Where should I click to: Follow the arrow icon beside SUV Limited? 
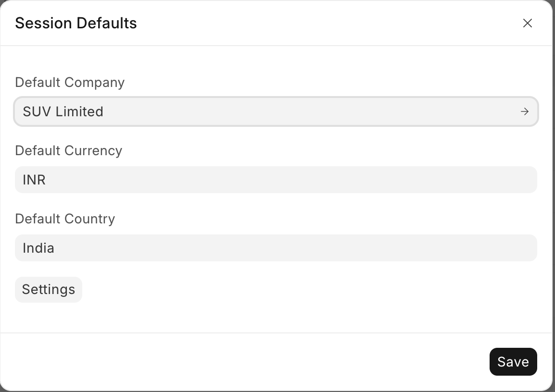(x=524, y=111)
